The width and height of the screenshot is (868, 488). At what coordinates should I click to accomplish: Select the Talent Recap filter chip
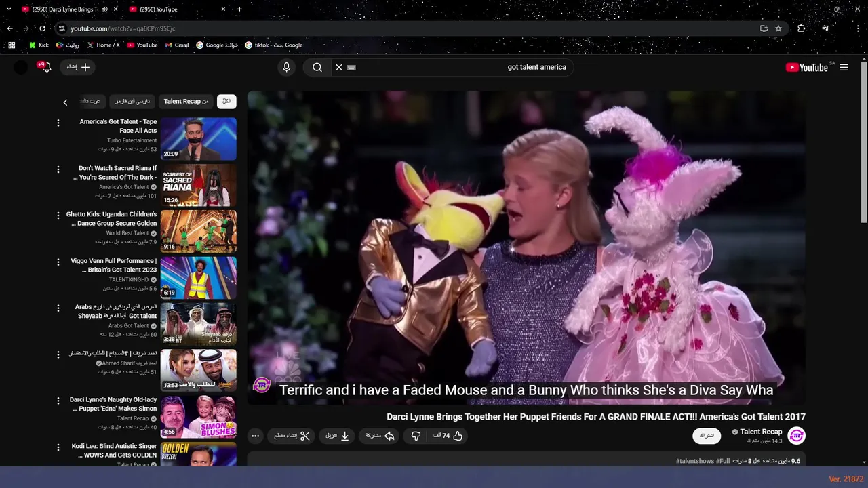[x=186, y=102]
